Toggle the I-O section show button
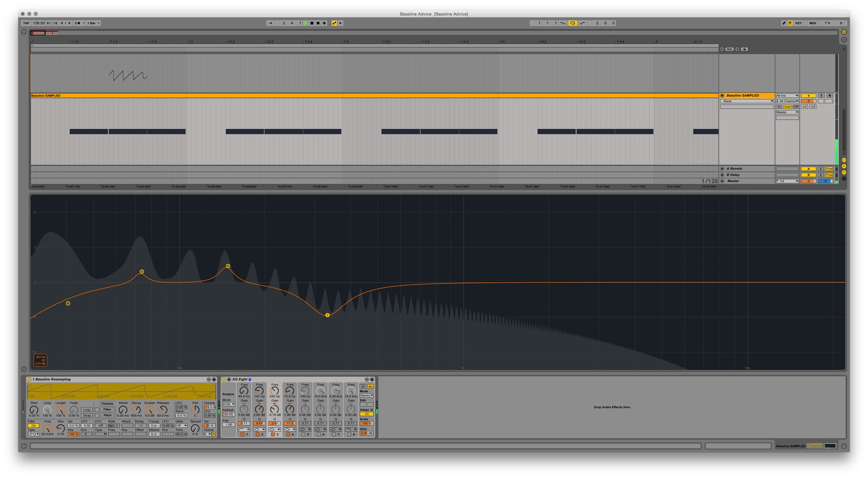 [x=844, y=160]
